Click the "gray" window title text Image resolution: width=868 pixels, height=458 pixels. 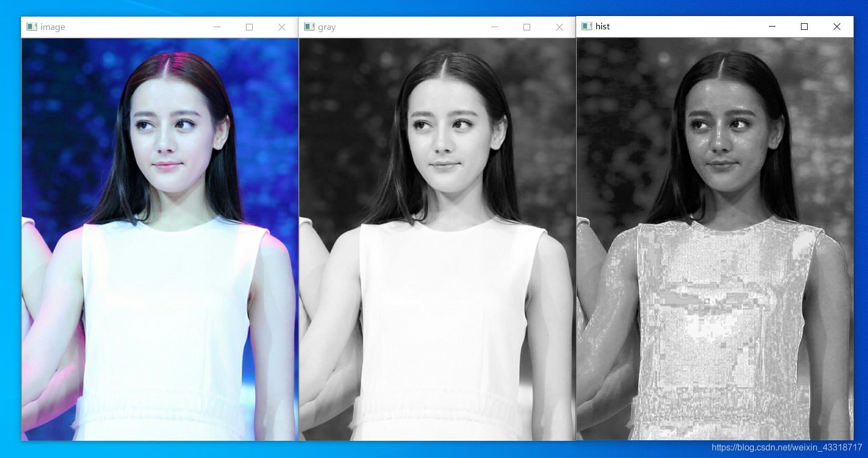tap(327, 27)
